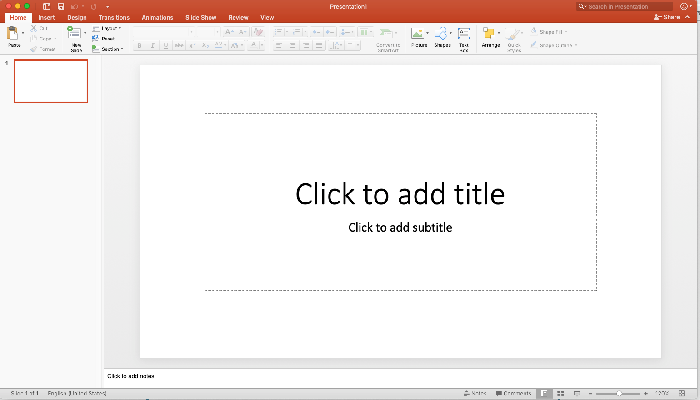Toggle italic formatting
The height and width of the screenshot is (400, 700).
[153, 45]
